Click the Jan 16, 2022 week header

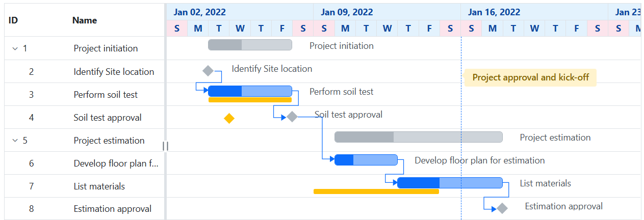tap(534, 12)
